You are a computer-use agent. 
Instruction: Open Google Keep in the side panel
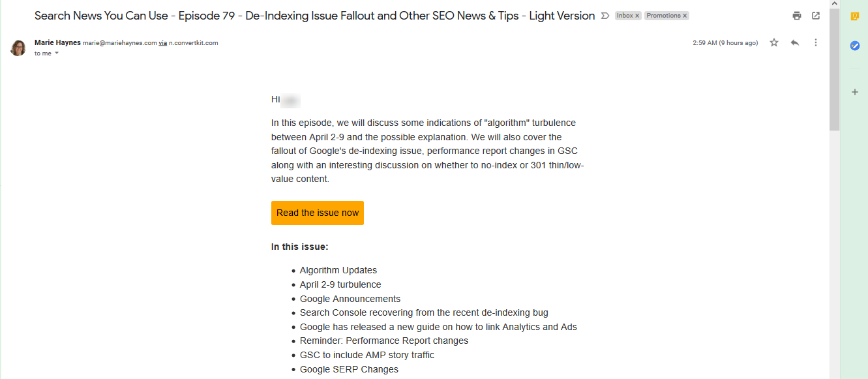click(854, 16)
